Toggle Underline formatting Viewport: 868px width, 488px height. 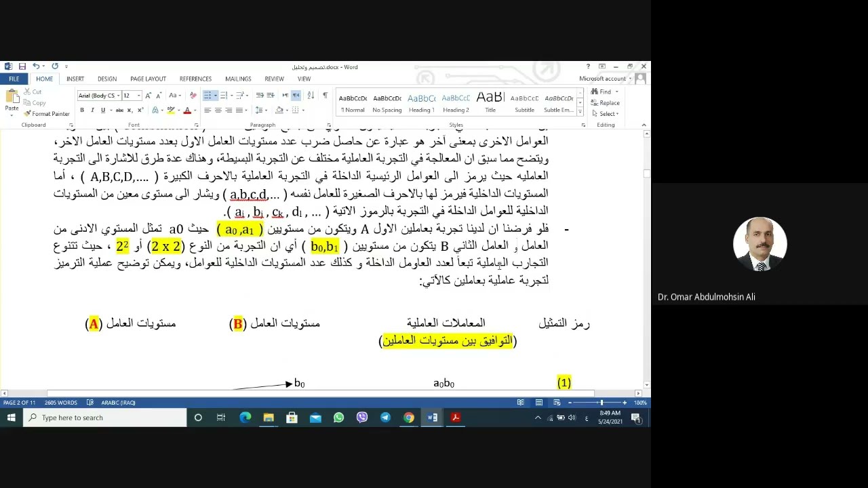pos(103,110)
